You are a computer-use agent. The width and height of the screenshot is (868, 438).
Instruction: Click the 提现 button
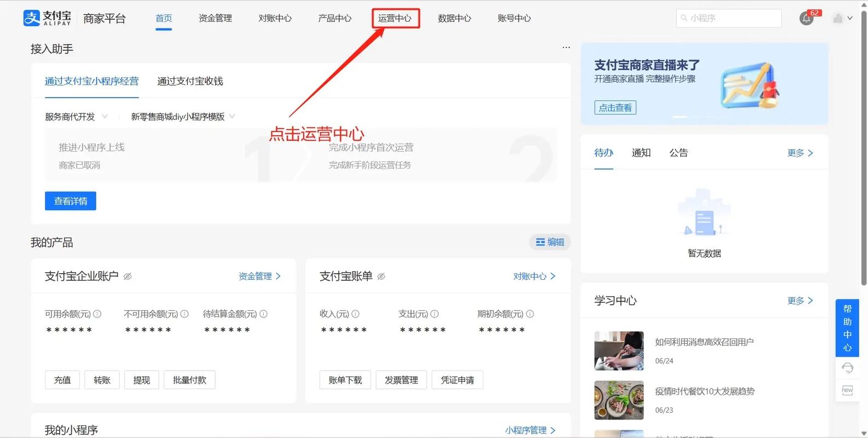(x=141, y=380)
